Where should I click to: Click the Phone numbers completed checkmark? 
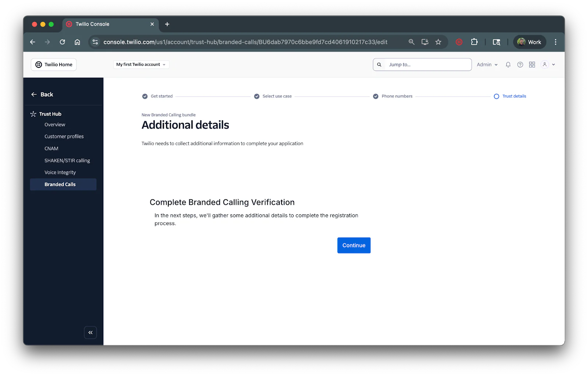click(376, 96)
